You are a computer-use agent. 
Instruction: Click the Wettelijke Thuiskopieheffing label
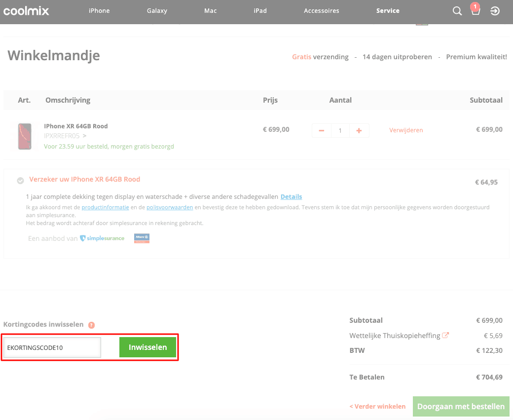click(395, 336)
